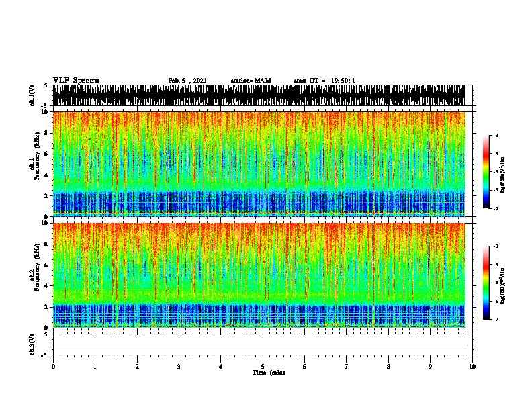Click the 'ch.3(V)' axis label

point(32,345)
